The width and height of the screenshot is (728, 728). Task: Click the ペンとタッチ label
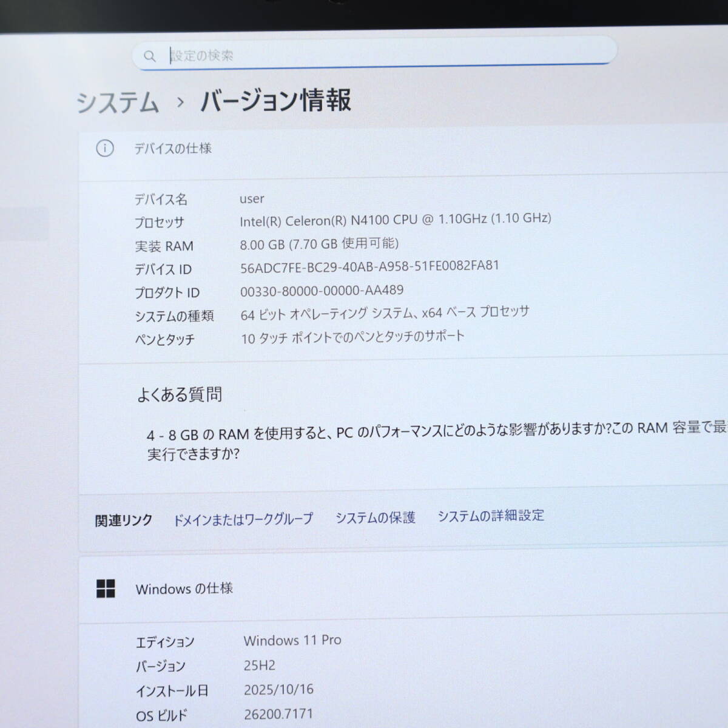pos(164,340)
